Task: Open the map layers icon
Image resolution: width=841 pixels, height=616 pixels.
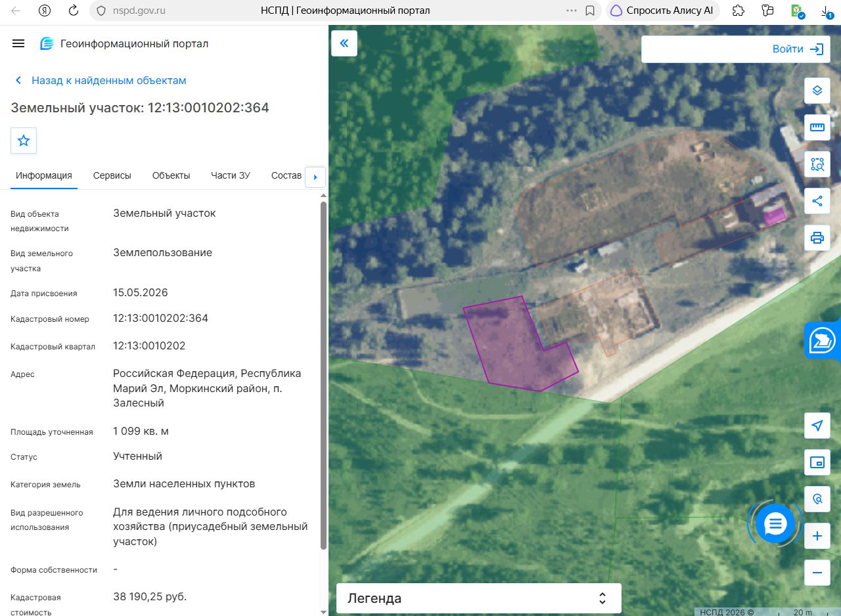Action: (x=817, y=91)
